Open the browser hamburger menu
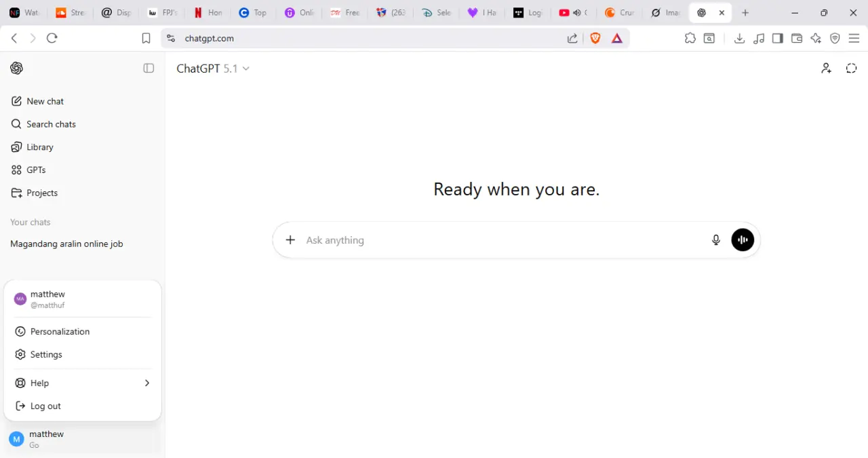 [x=854, y=39]
